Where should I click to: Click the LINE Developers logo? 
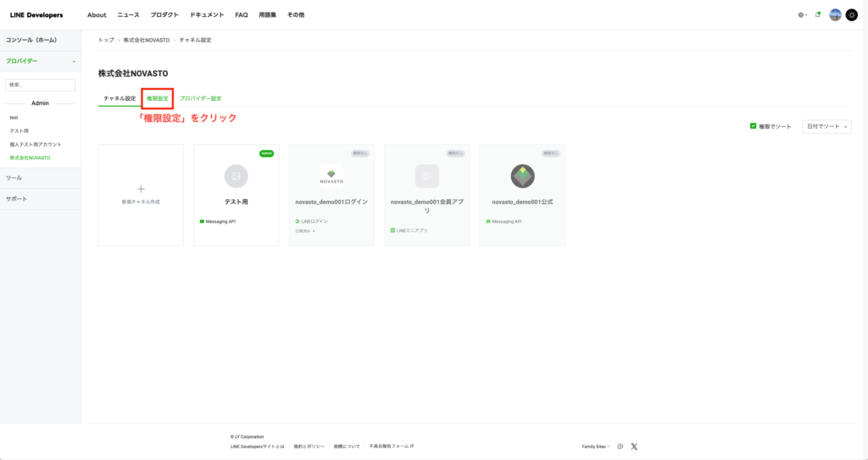click(36, 15)
